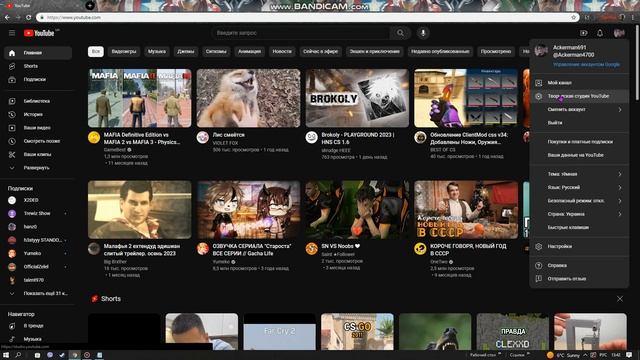Select Выйти in account menu
640x360 pixels.
coord(579,123)
